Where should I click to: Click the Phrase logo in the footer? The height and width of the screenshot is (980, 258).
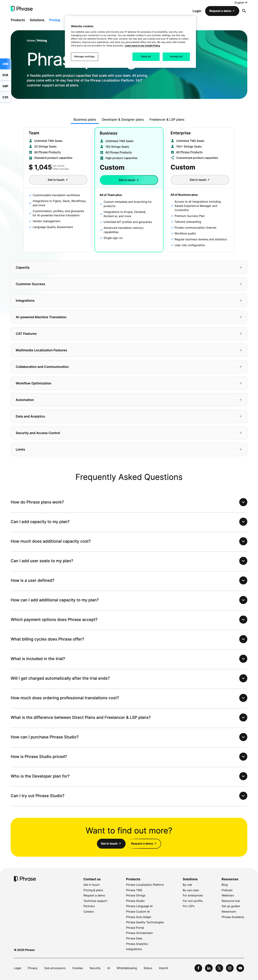[24, 879]
